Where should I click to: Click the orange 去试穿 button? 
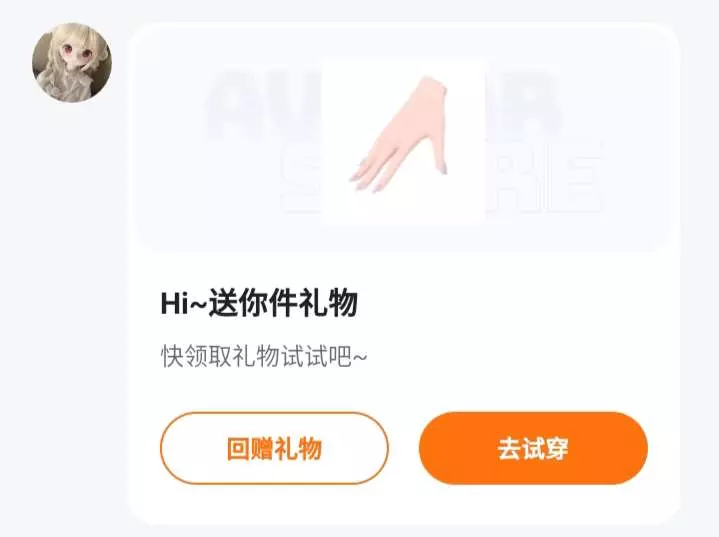[533, 448]
